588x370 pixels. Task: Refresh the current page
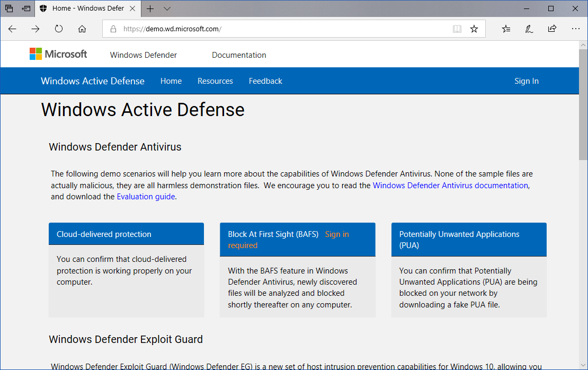58,29
